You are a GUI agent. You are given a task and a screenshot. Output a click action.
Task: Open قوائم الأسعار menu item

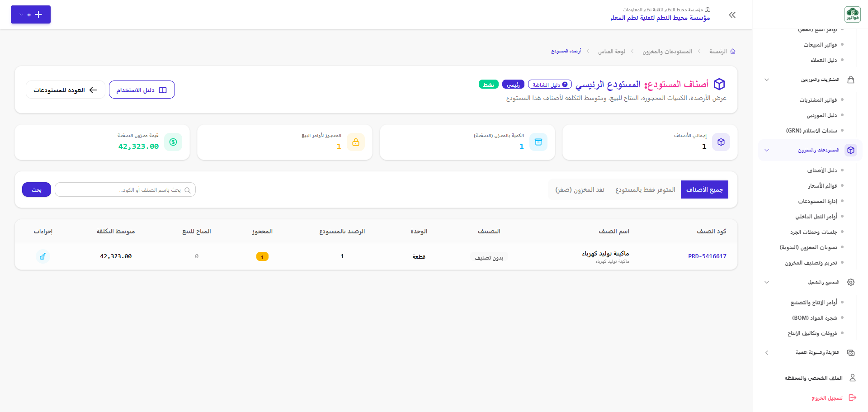[822, 186]
